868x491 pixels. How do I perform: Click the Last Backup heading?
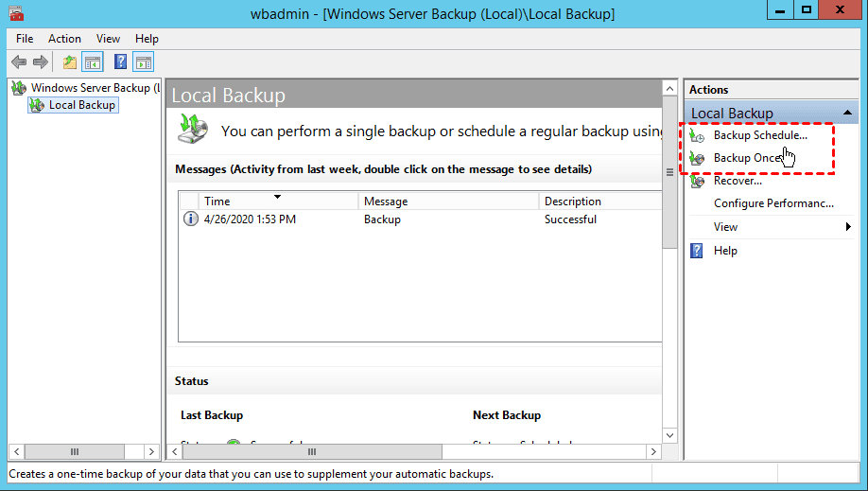coord(212,415)
